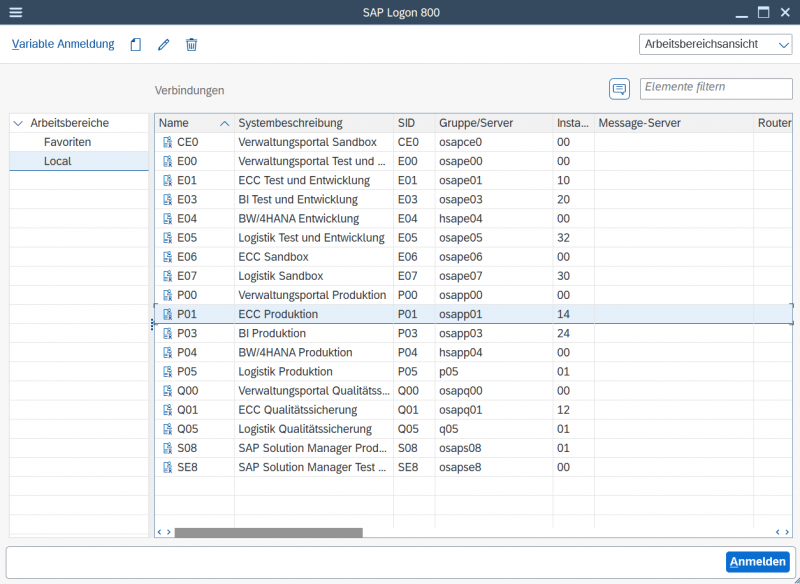The height and width of the screenshot is (584, 800).
Task: Click the horizontal scrollbar thumb
Action: [x=268, y=532]
